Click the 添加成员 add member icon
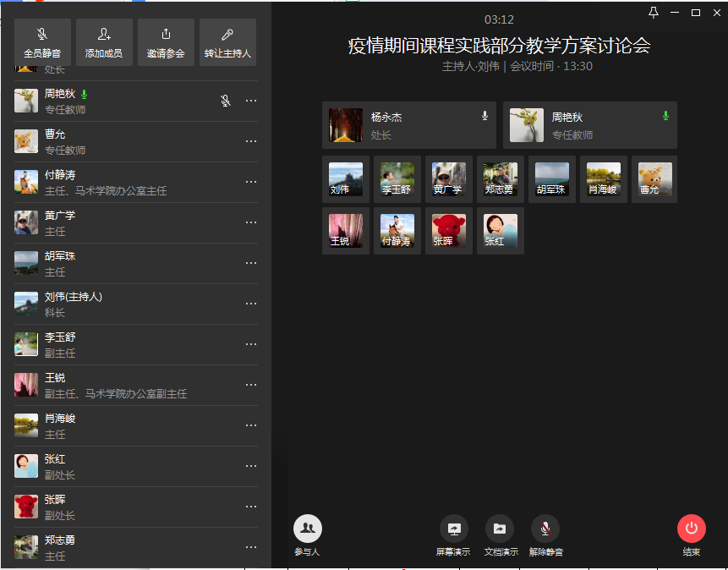The image size is (728, 570). click(104, 35)
